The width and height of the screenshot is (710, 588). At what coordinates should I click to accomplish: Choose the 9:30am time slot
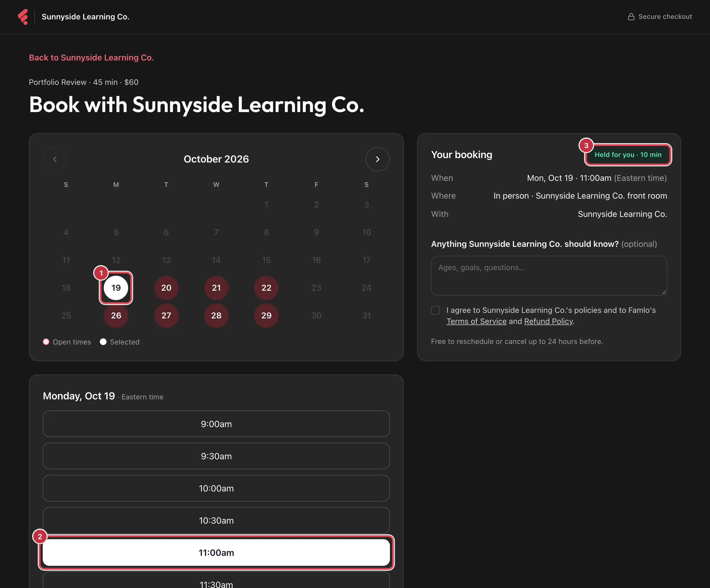click(216, 456)
